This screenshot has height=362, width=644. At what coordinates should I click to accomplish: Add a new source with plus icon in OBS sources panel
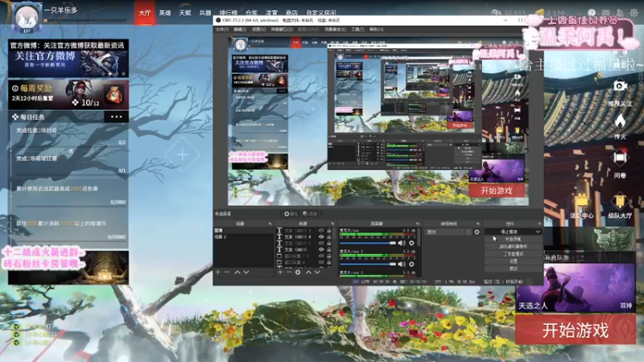pos(280,272)
